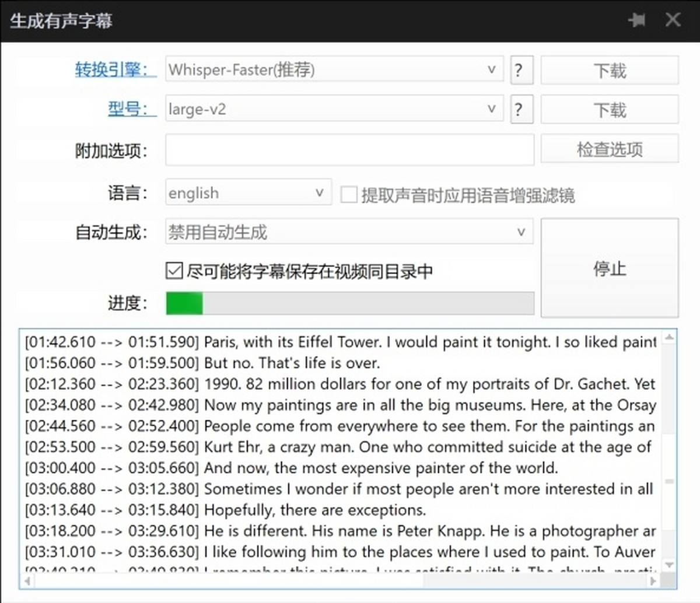Click the horizontal scrollbar thumb of log
This screenshot has width=700, height=603.
point(229,580)
